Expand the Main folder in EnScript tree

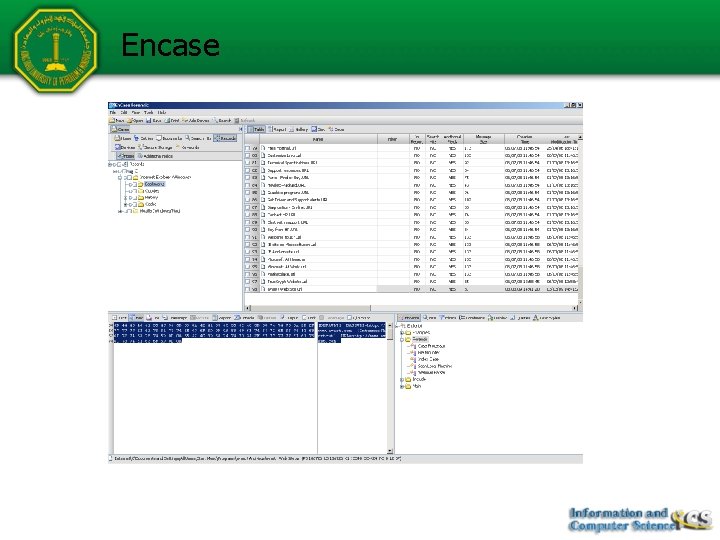(x=402, y=387)
